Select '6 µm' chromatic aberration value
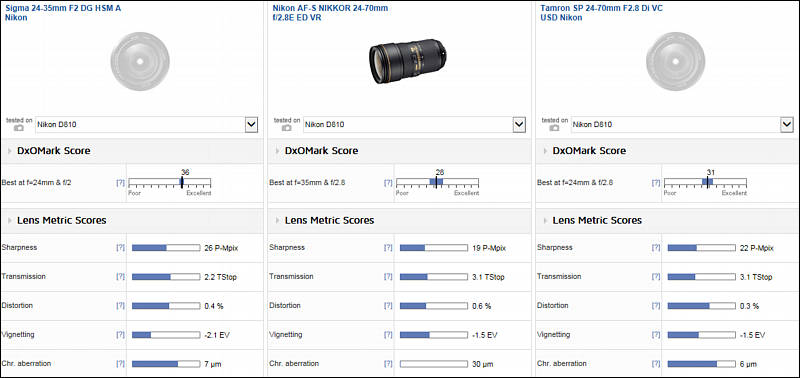Screen dimensions: 800x378 (749, 364)
